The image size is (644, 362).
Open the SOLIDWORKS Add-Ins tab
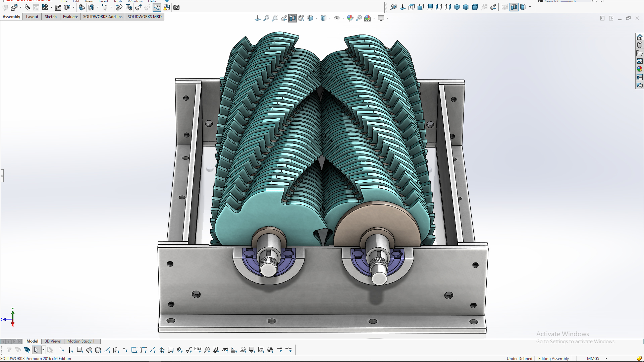[103, 17]
